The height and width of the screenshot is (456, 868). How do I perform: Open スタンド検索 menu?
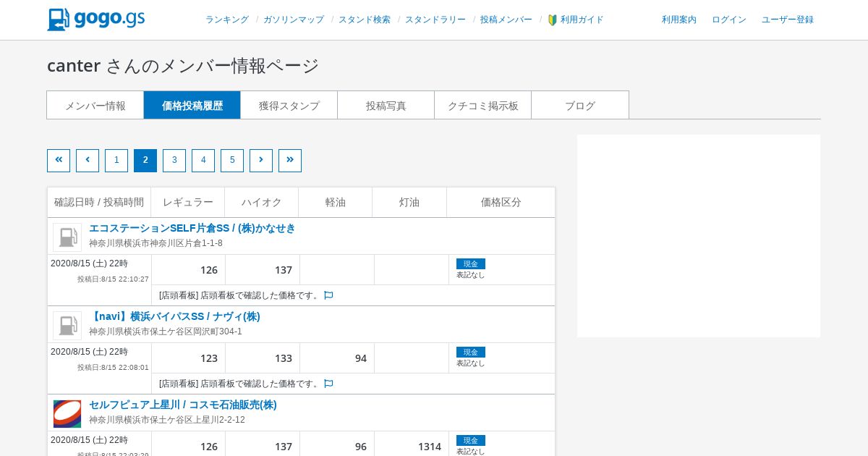pyautogui.click(x=365, y=20)
